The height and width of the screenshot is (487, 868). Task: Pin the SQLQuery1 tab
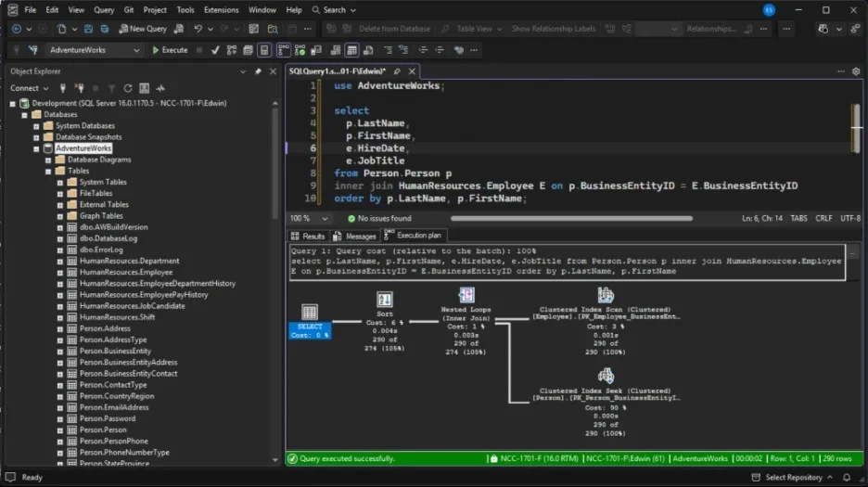pyautogui.click(x=397, y=71)
